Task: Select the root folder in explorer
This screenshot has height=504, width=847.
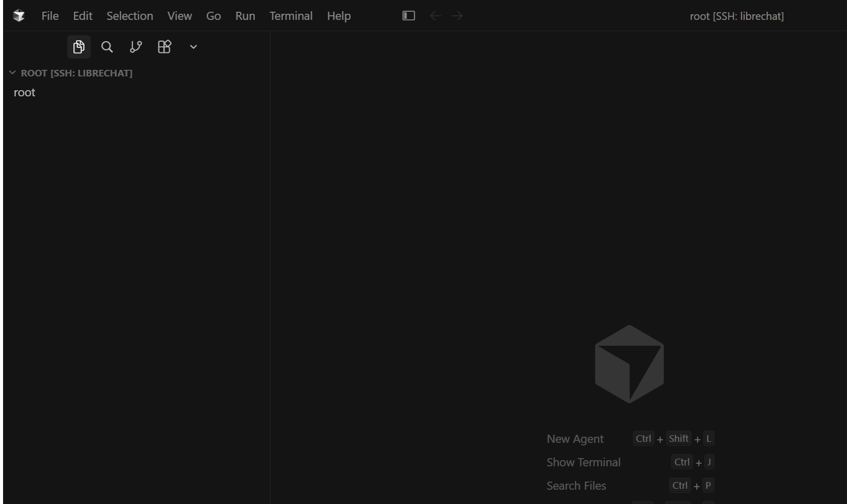Action: pos(24,92)
